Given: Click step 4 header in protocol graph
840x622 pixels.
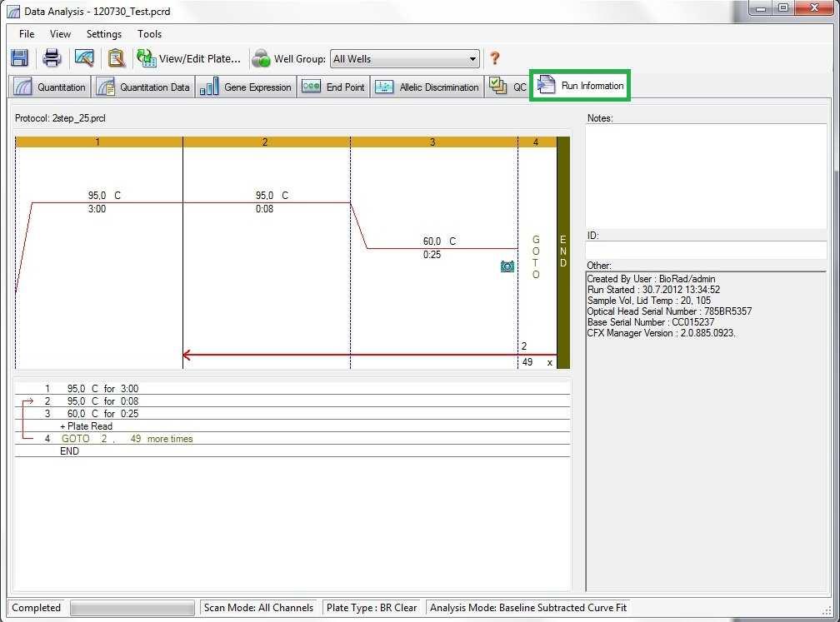Looking at the screenshot, I should coord(537,142).
